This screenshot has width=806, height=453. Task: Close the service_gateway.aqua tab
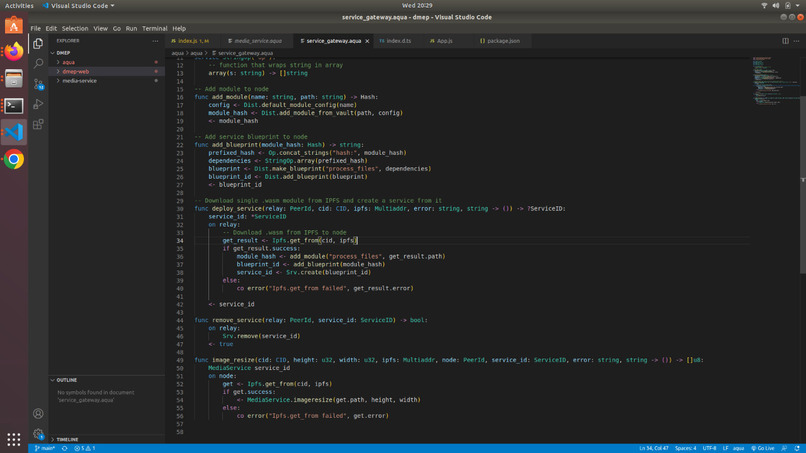point(367,41)
